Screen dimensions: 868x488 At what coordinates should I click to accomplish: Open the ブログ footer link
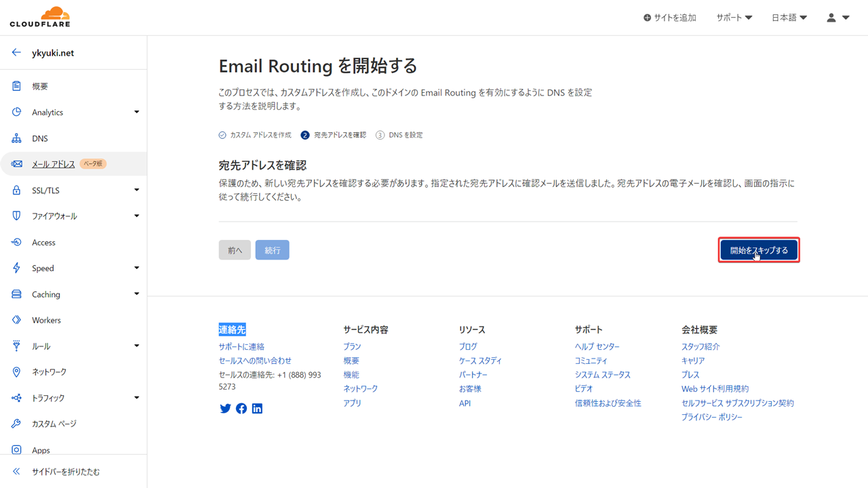468,346
